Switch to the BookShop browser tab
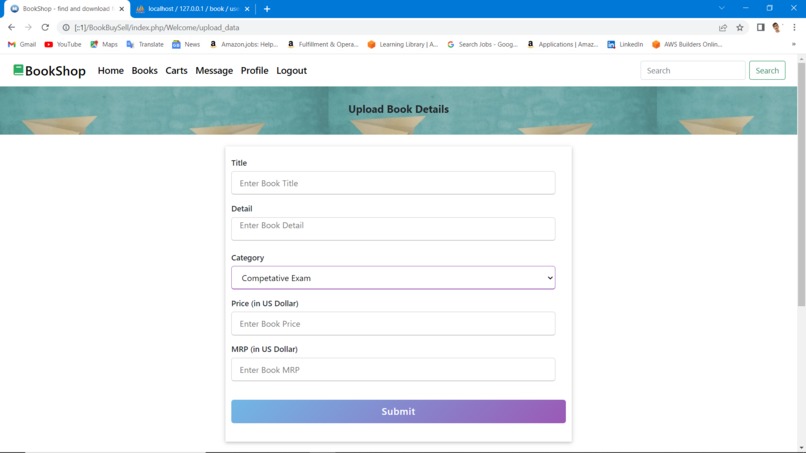 pos(67,9)
